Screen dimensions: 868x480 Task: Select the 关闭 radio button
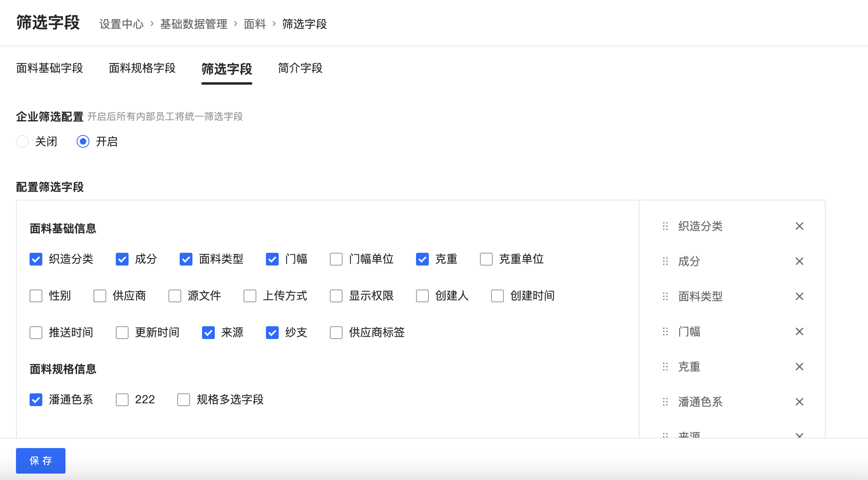(x=22, y=141)
